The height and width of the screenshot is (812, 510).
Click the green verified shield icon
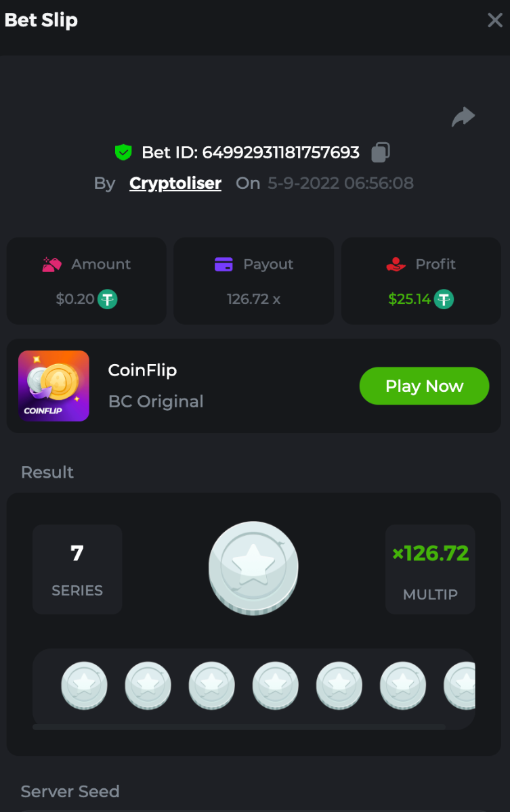coord(123,152)
